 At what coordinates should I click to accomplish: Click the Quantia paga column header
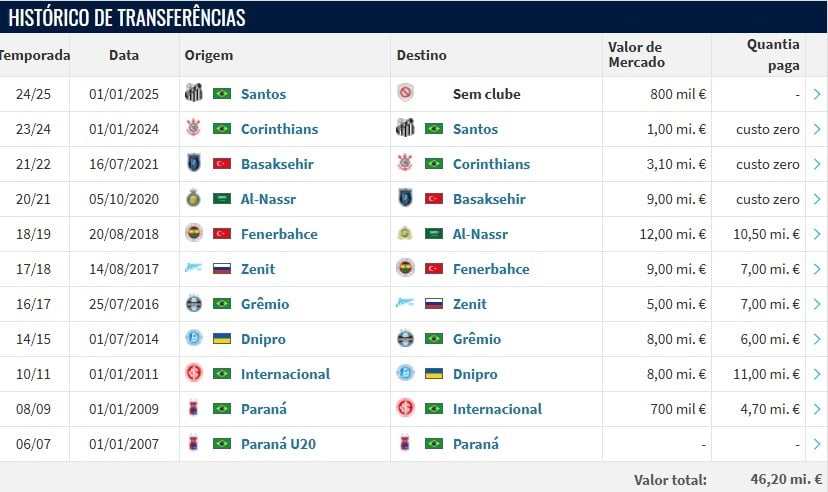click(x=773, y=55)
